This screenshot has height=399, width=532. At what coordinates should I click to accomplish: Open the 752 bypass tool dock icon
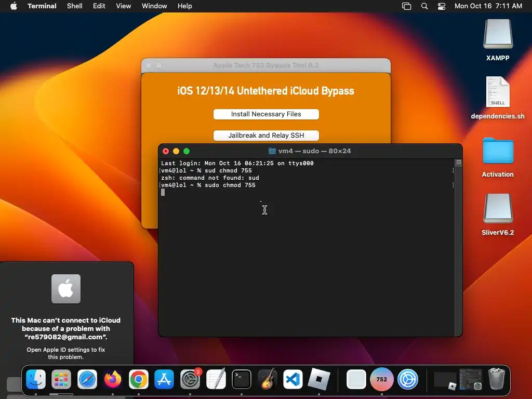point(382,379)
